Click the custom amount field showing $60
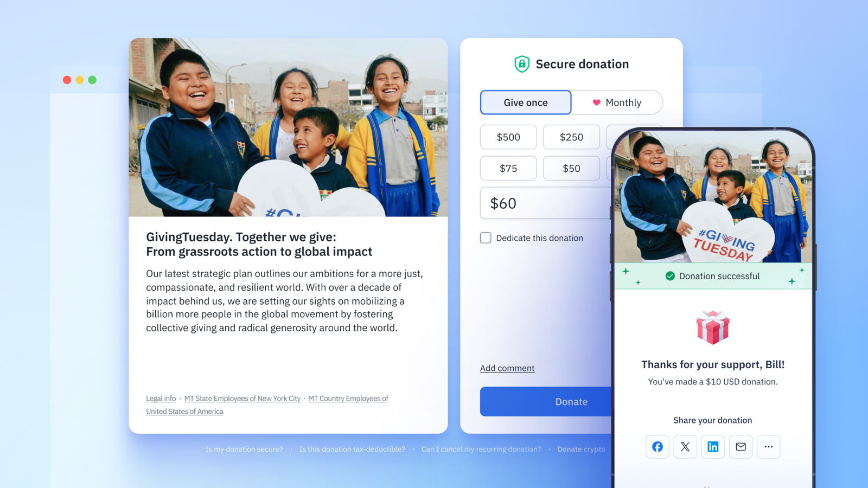 (x=546, y=203)
